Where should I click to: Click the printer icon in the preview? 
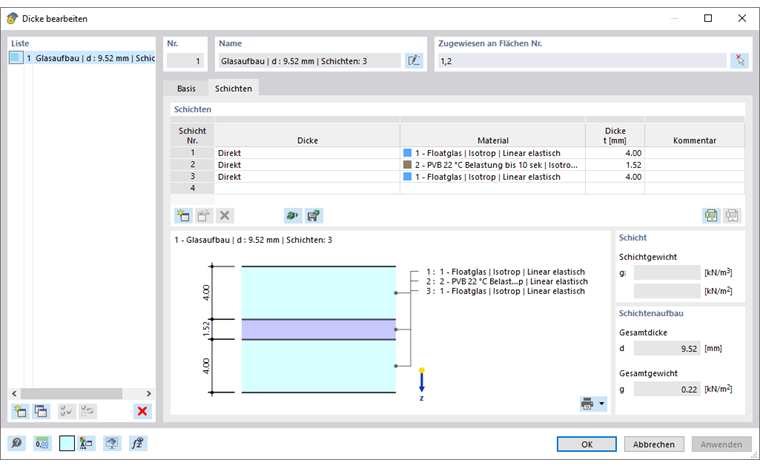point(587,403)
